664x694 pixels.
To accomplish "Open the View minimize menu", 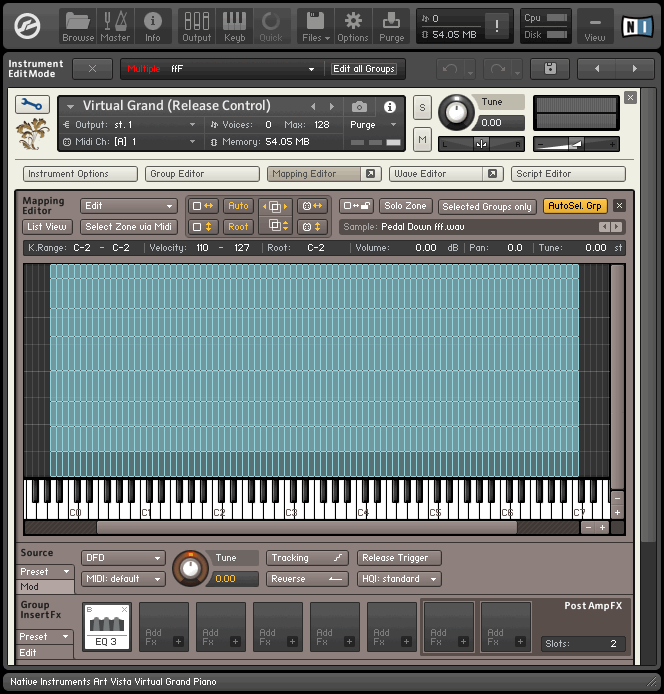I will pyautogui.click(x=595, y=27).
